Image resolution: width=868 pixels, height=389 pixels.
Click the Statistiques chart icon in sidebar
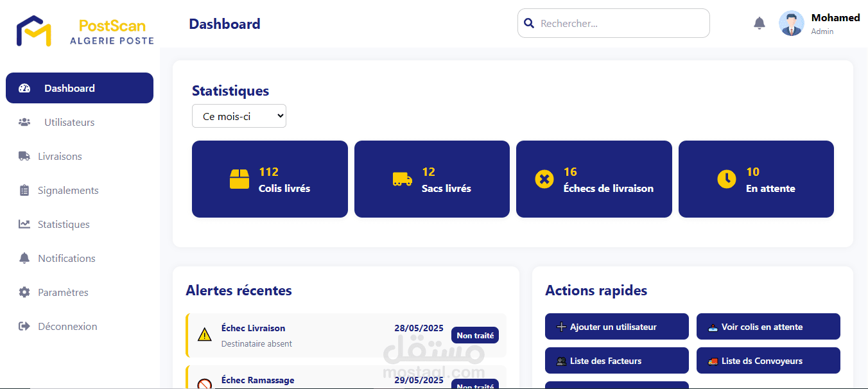(x=24, y=224)
